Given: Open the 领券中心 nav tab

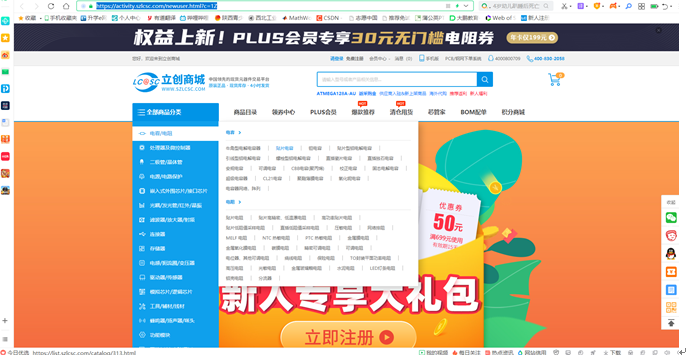Looking at the screenshot, I should click(x=283, y=112).
